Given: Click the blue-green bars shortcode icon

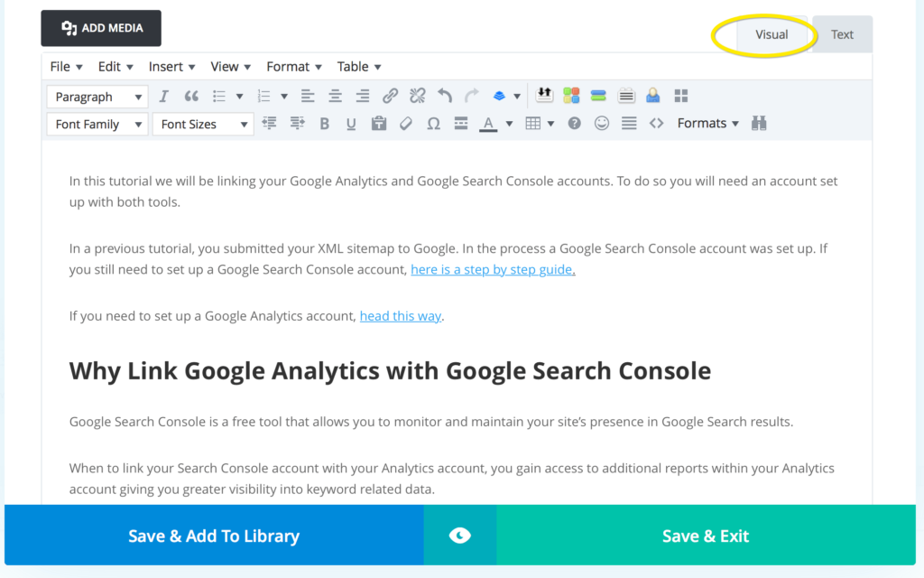Looking at the screenshot, I should 598,95.
